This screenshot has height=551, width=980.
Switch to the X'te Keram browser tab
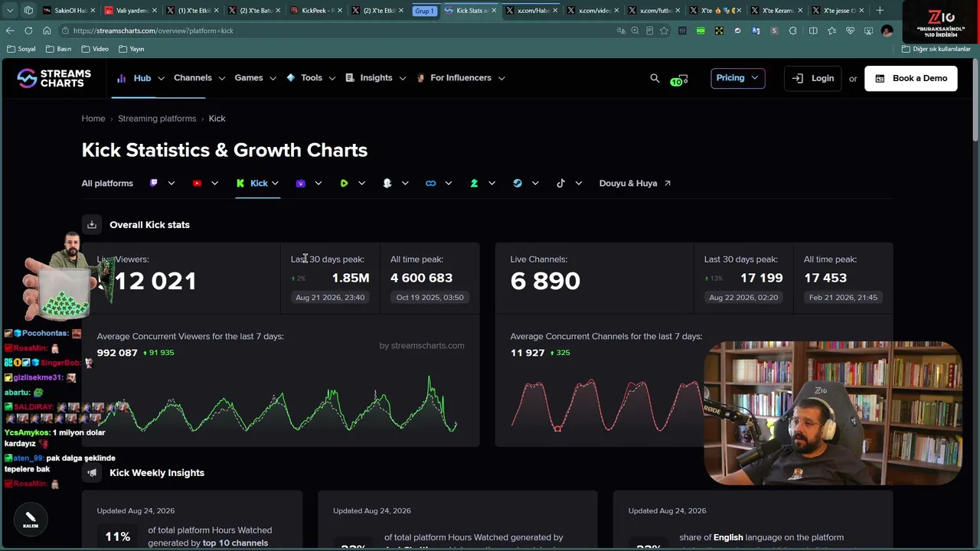[777, 11]
